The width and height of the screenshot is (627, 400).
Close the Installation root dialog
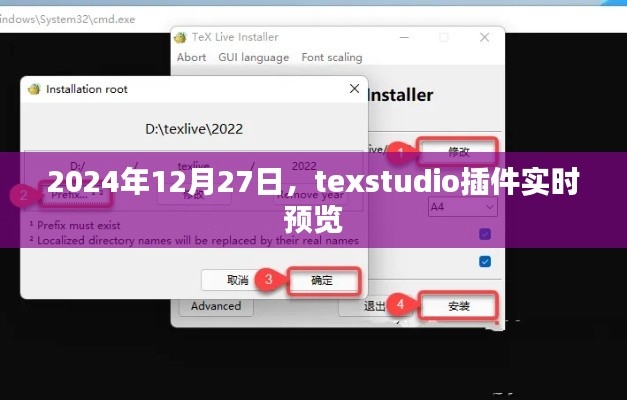point(354,89)
